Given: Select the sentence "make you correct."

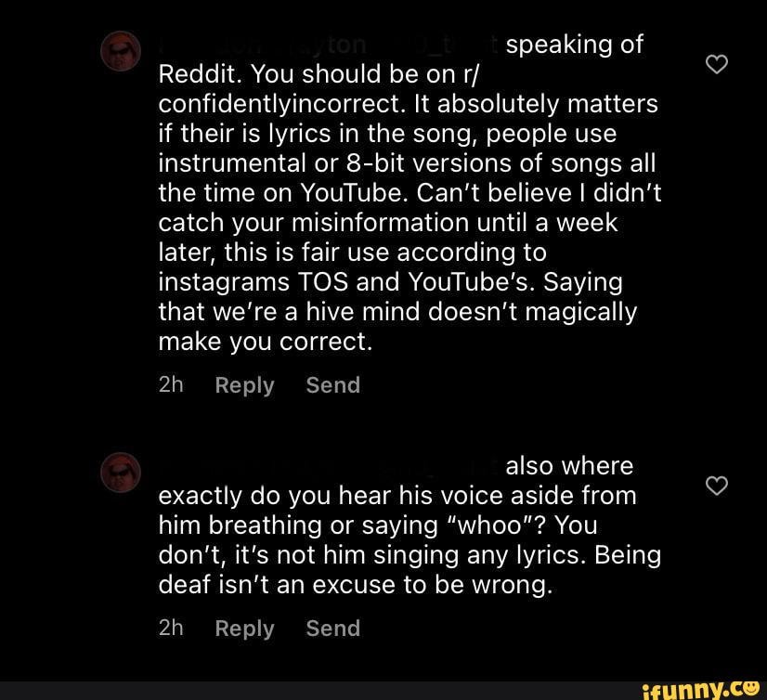Looking at the screenshot, I should pos(266,342).
